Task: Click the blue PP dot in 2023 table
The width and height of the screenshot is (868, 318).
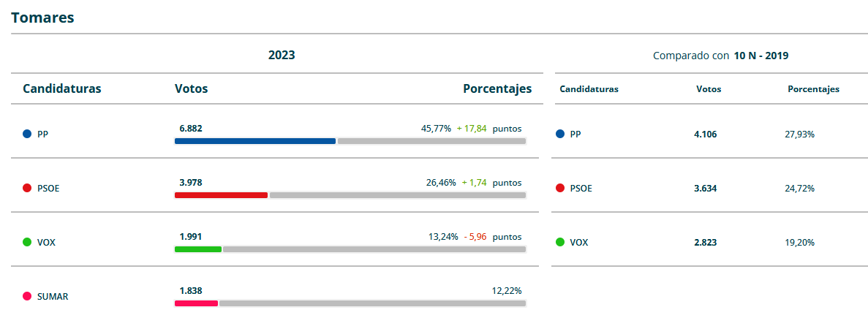Action: coord(27,135)
